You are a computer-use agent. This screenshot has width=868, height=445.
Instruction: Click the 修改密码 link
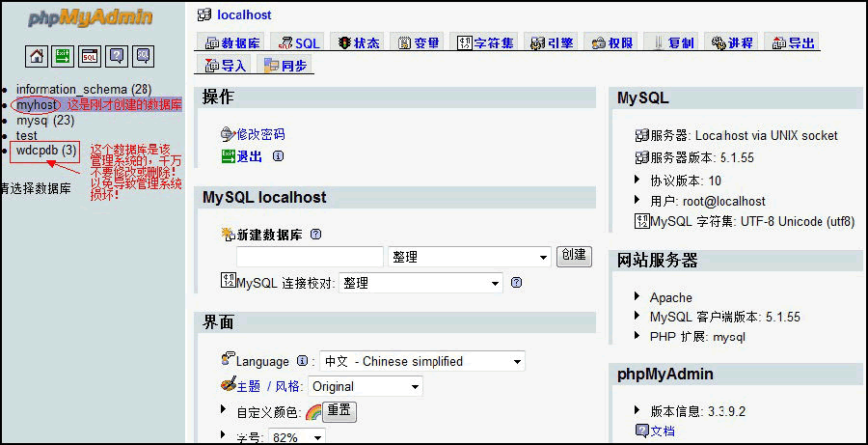coord(260,133)
